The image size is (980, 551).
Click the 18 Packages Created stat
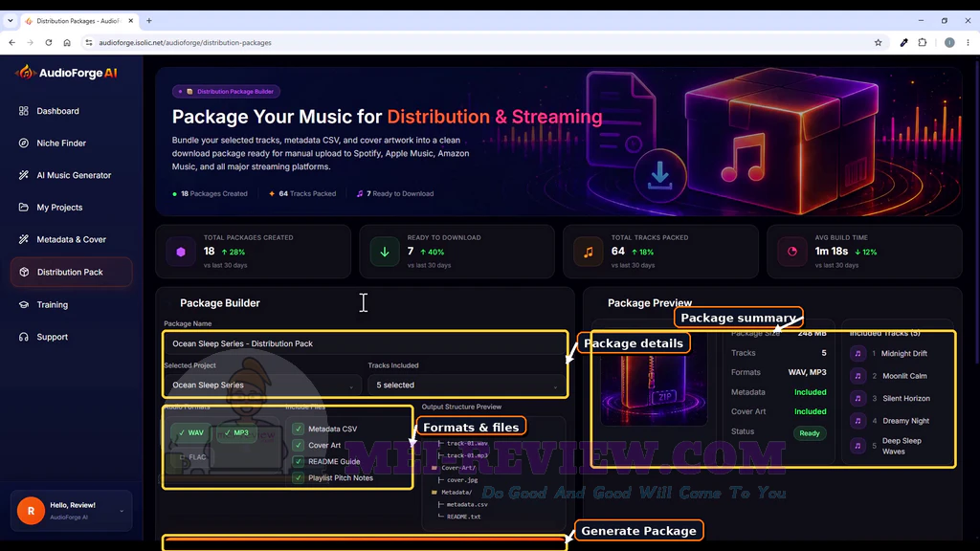tap(210, 193)
